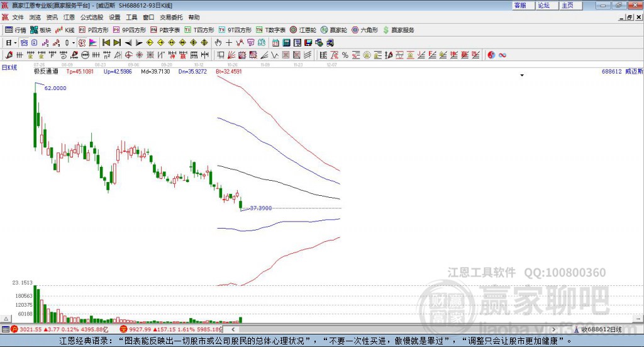Open the 资讯 menu
The image size is (644, 347).
[x=52, y=17]
